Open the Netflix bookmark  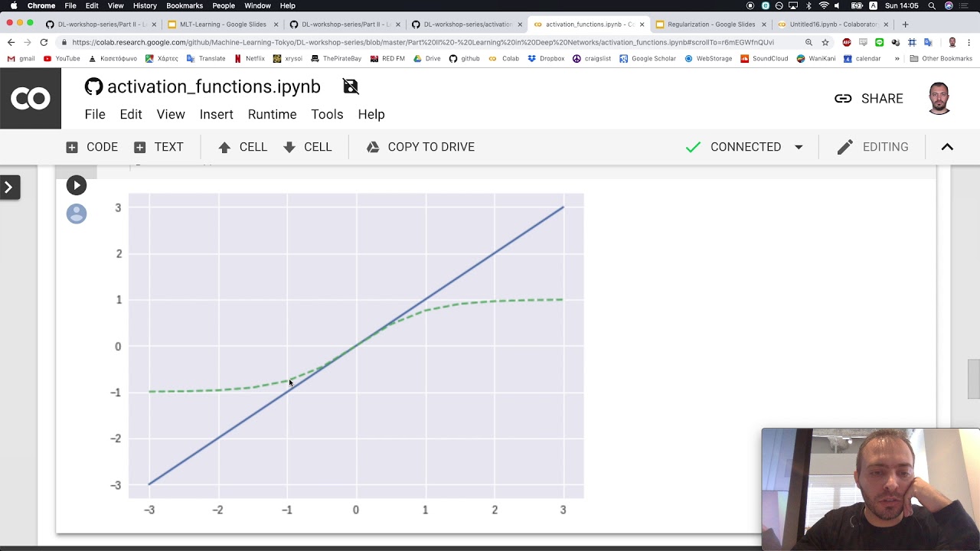click(x=250, y=58)
